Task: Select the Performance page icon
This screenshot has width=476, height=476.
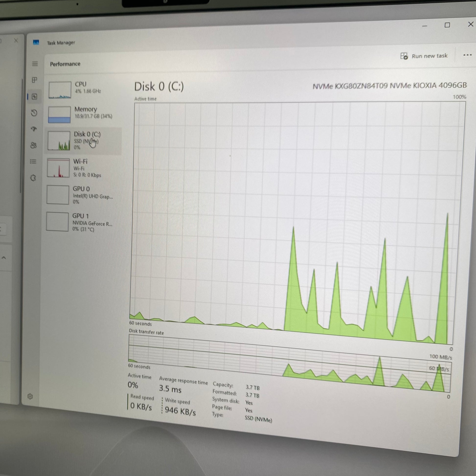Action: (x=34, y=97)
